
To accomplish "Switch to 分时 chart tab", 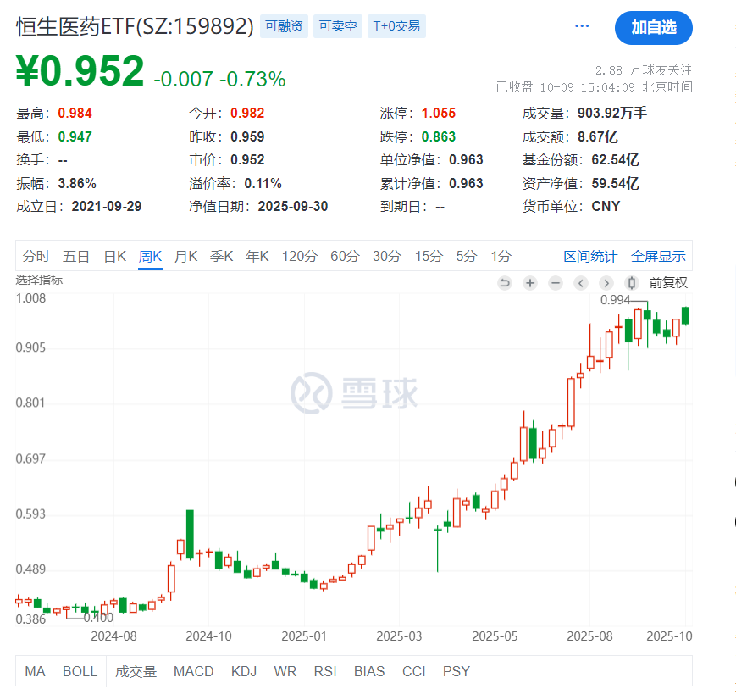I will click(x=36, y=257).
